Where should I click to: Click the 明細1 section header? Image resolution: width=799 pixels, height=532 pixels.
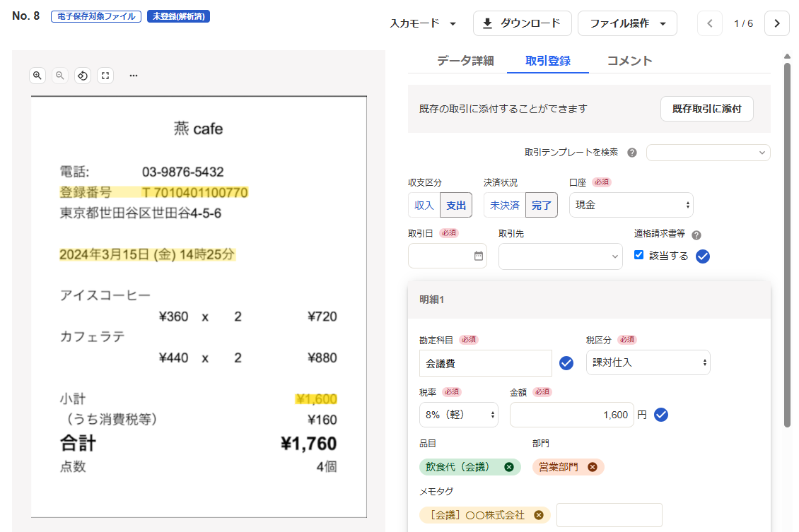[589, 300]
